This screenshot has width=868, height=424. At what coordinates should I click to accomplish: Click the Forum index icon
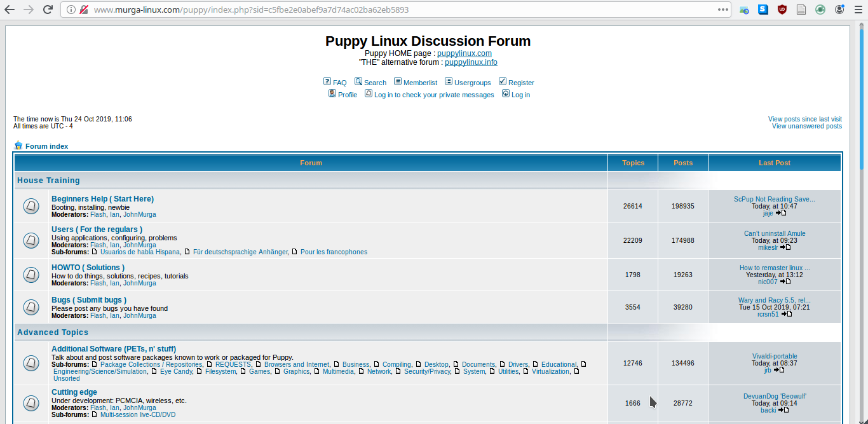(18, 146)
